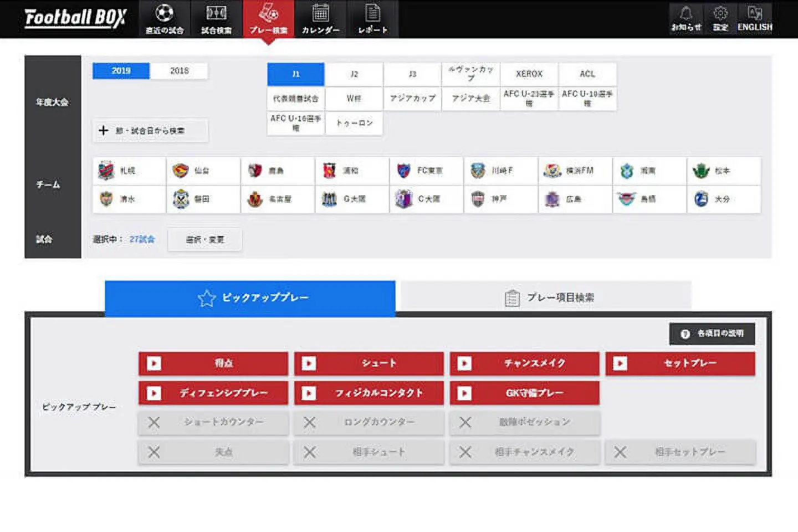Toggle the ACL competition filter
This screenshot has width=798, height=532.
[x=587, y=74]
